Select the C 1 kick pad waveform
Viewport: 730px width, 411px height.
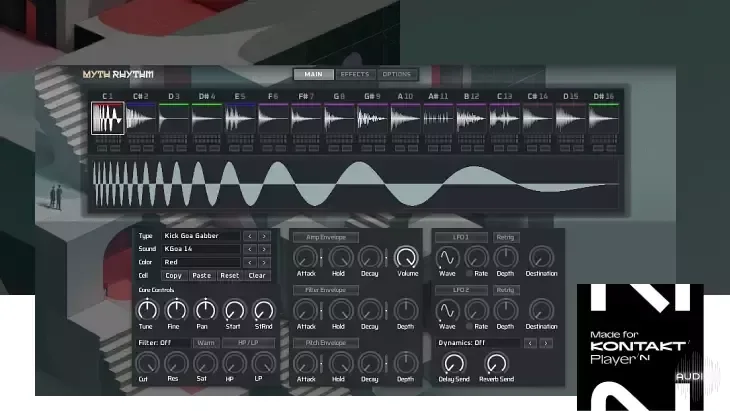click(108, 118)
